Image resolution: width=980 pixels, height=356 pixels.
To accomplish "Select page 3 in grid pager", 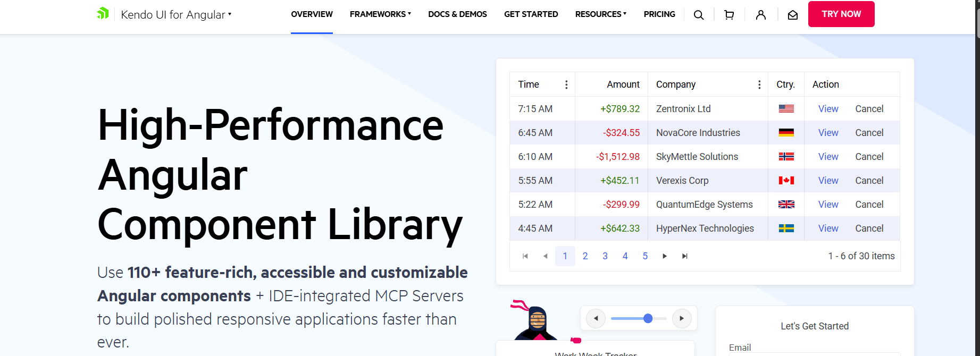I will pos(605,256).
